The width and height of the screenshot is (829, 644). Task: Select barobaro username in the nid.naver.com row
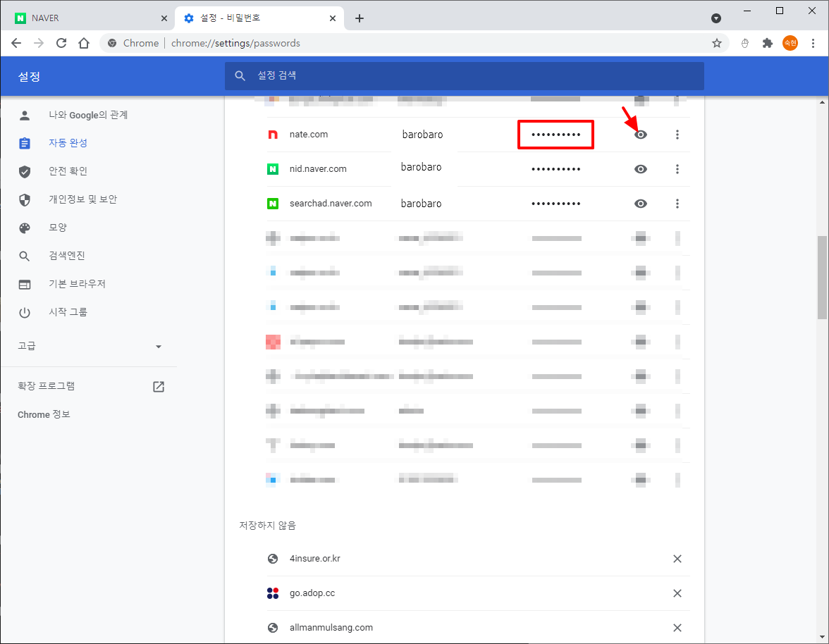(421, 167)
